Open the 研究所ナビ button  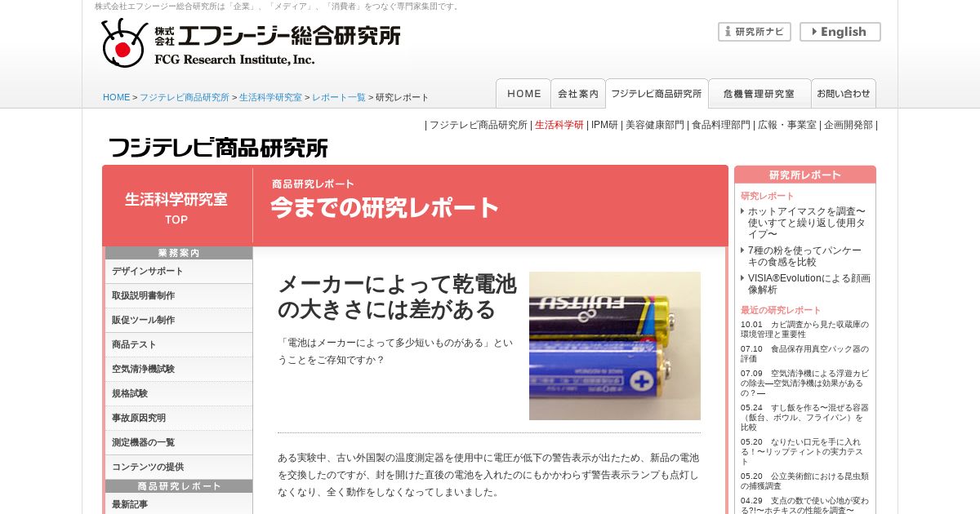(x=755, y=32)
